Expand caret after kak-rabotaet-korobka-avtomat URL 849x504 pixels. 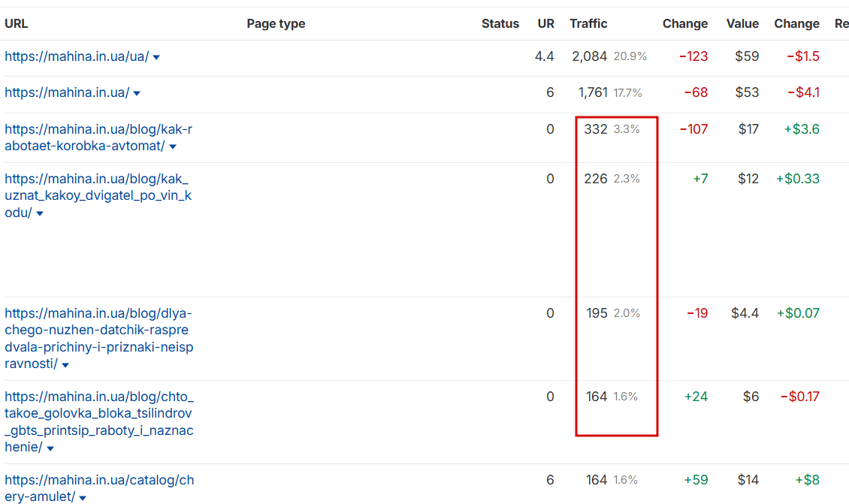[x=173, y=147]
